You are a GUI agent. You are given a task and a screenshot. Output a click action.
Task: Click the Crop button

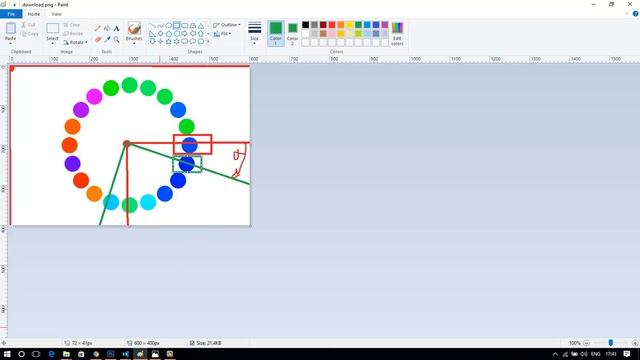(72, 25)
